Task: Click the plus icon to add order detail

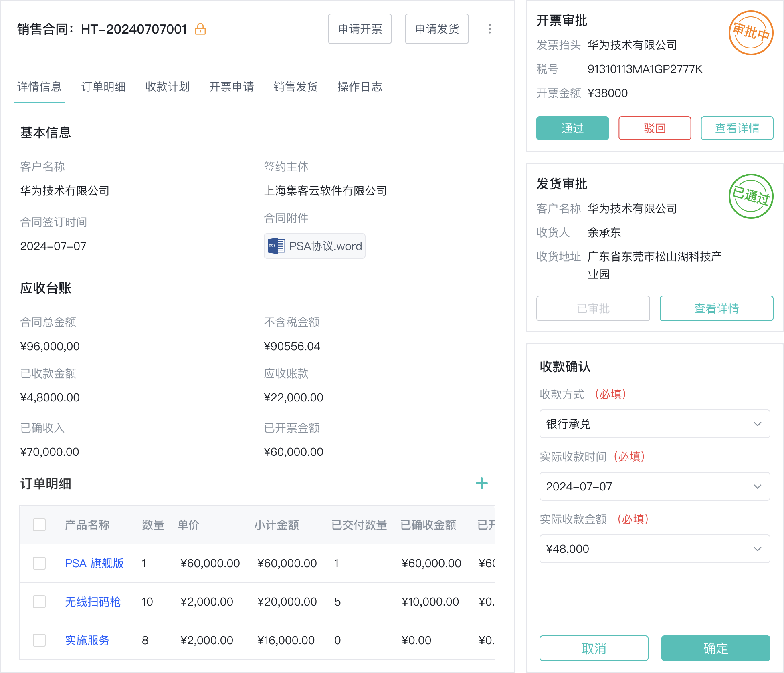Action: [482, 483]
